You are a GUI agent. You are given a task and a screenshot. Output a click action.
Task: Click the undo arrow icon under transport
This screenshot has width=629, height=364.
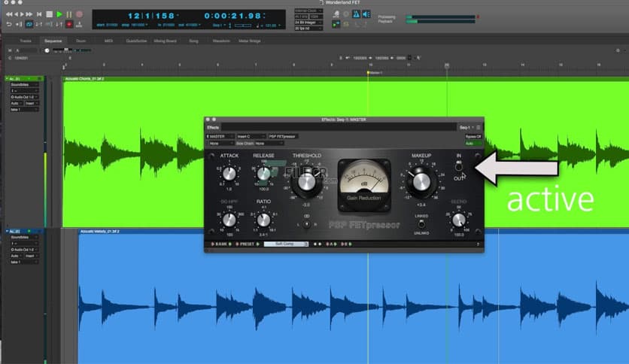[x=9, y=25]
